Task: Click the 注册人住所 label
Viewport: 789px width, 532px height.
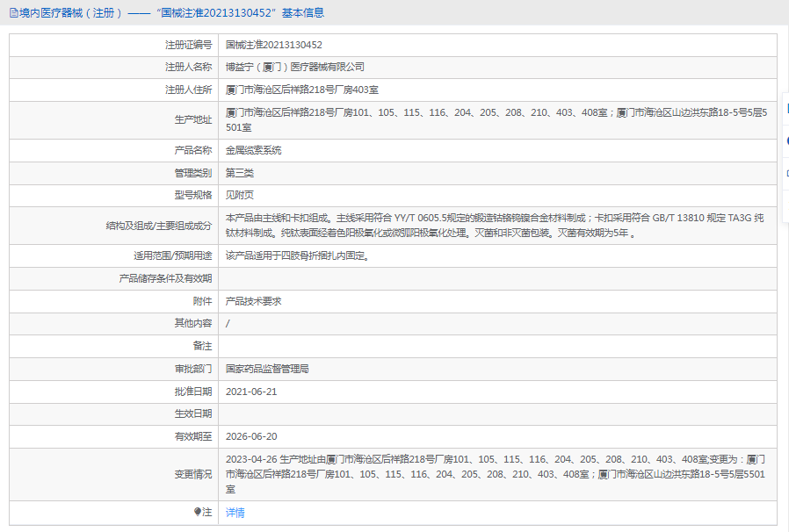Action: pos(189,90)
